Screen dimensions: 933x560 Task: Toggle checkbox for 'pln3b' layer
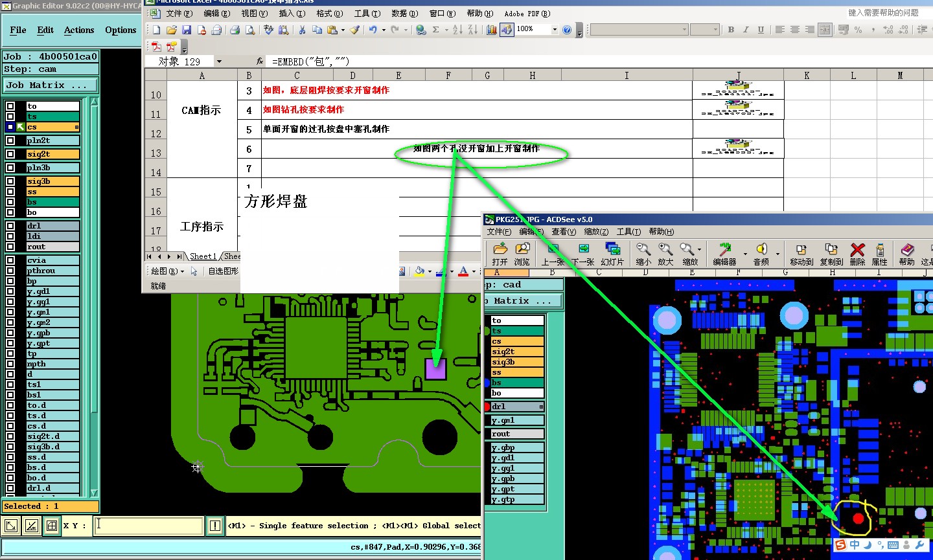pyautogui.click(x=10, y=168)
